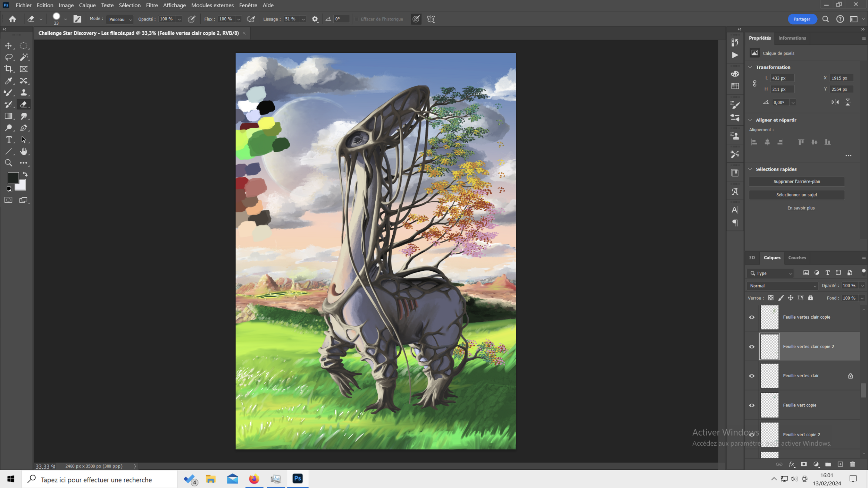868x488 pixels.
Task: Collapse the Transformation section
Action: coord(750,67)
